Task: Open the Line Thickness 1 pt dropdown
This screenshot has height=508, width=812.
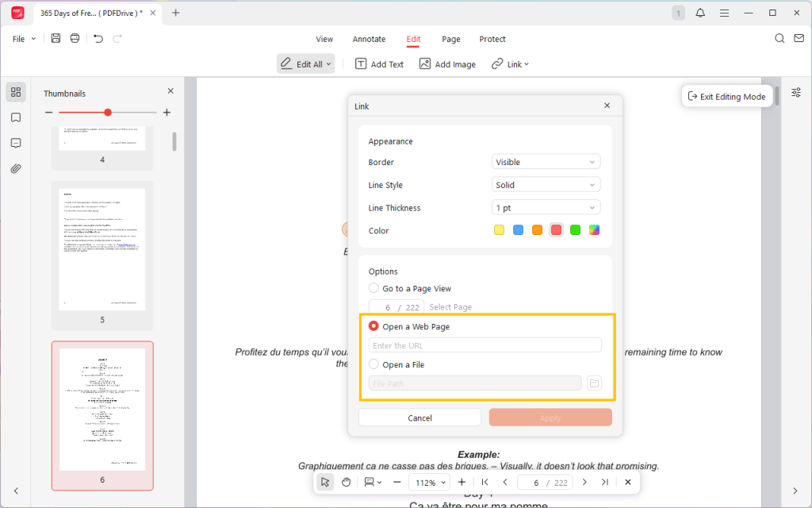Action: tap(546, 208)
